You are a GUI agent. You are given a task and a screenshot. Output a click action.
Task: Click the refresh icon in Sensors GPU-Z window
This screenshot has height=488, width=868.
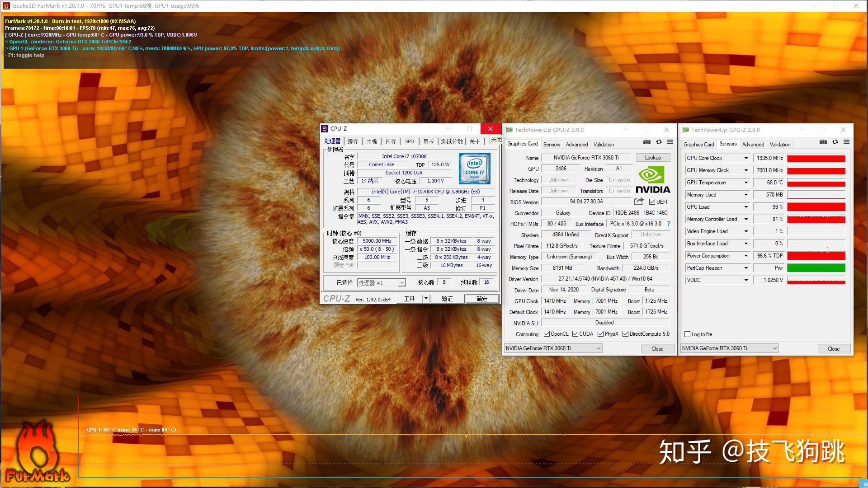(x=835, y=142)
